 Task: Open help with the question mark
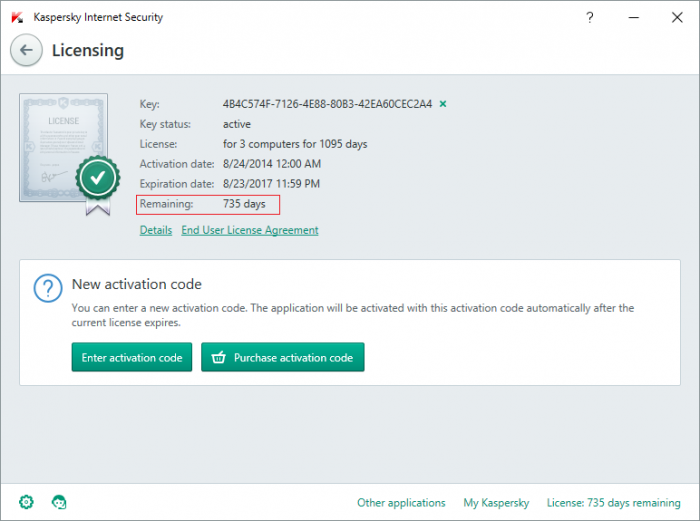point(590,17)
